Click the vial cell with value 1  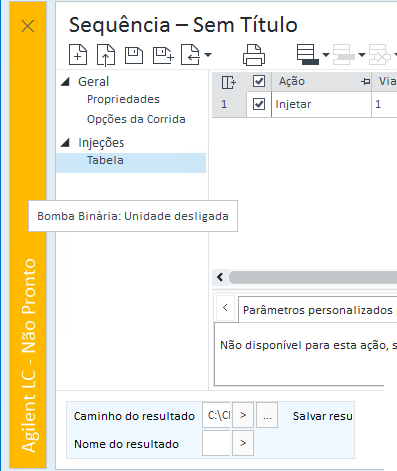click(x=384, y=104)
